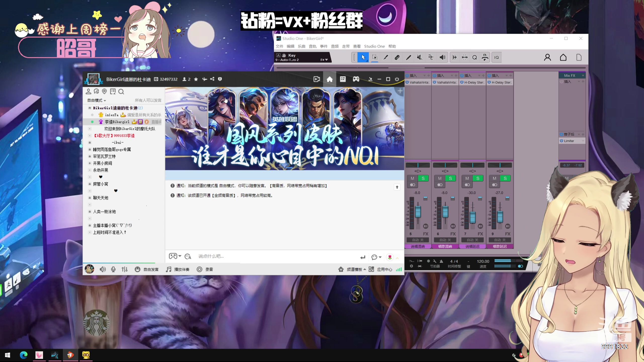Image resolution: width=644 pixels, height=362 pixels.
Task: Favorite the channel with star icon
Action: click(x=196, y=79)
